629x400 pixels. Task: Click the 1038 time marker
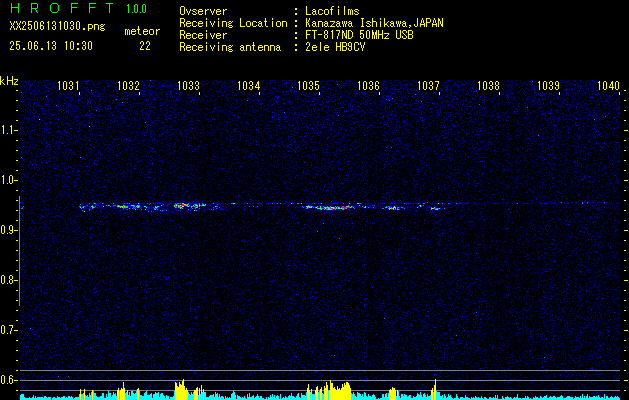coord(488,85)
